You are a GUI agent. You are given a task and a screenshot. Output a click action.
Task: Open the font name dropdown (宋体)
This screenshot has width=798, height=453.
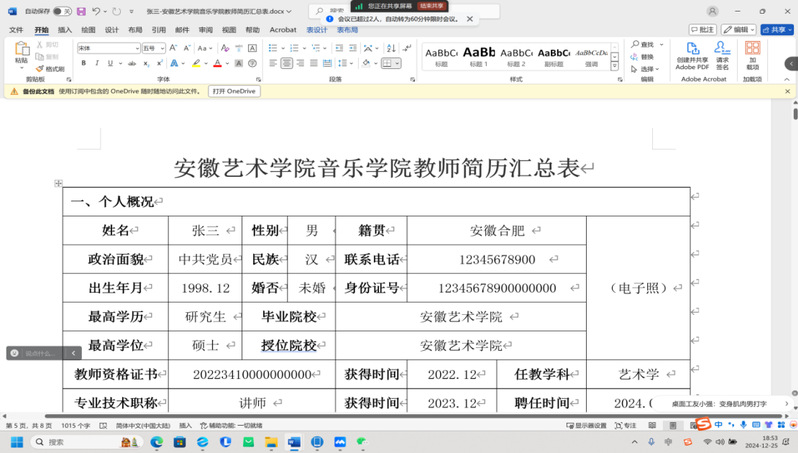click(x=136, y=48)
